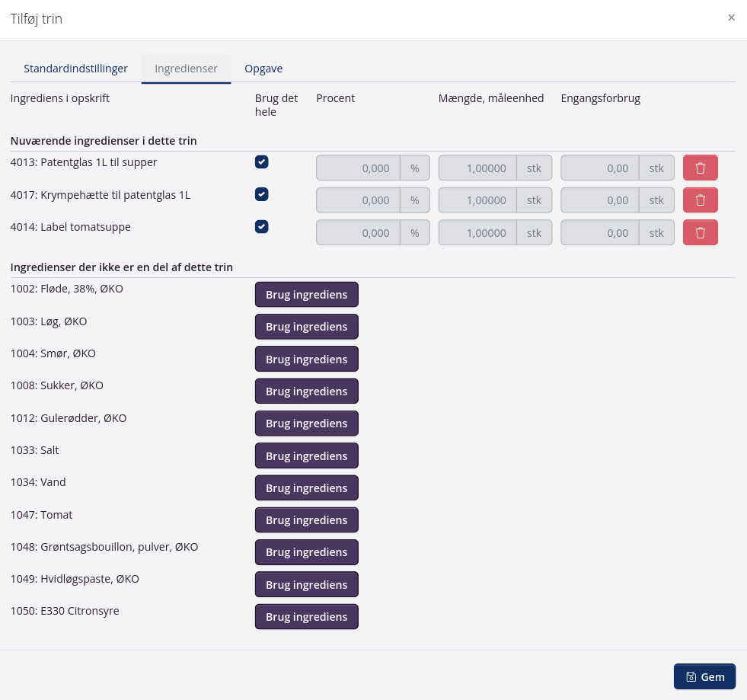Switch to the Standardindstillinger tab

click(75, 69)
